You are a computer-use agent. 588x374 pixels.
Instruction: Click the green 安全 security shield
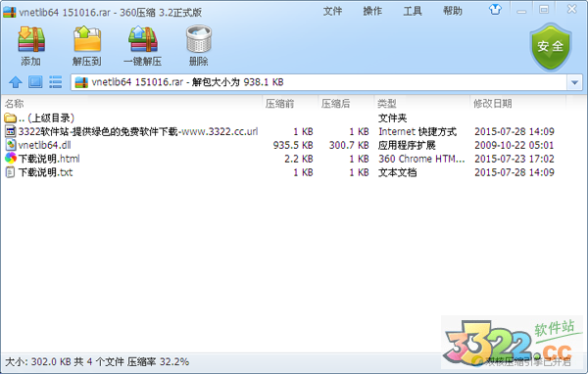(x=550, y=47)
